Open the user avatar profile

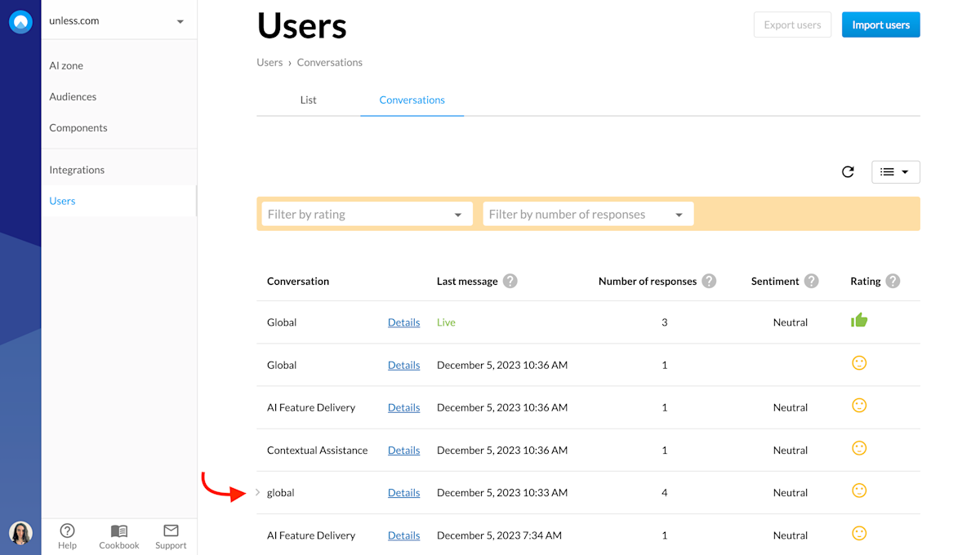click(20, 534)
